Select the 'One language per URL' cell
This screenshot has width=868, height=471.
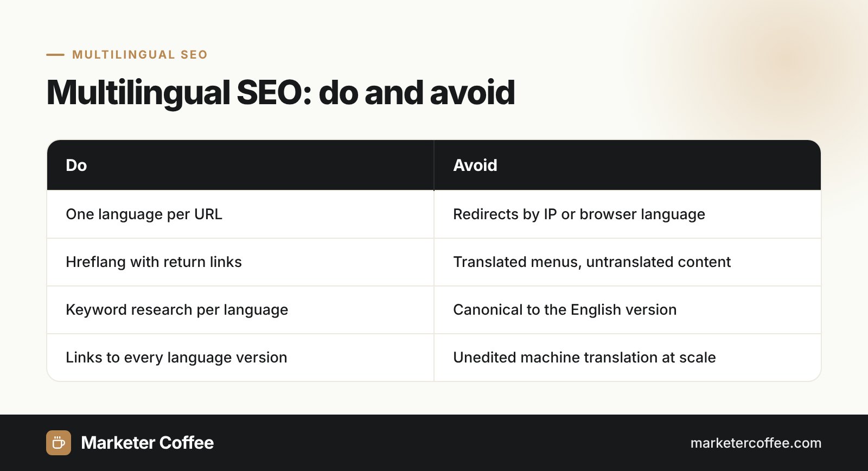coord(240,214)
